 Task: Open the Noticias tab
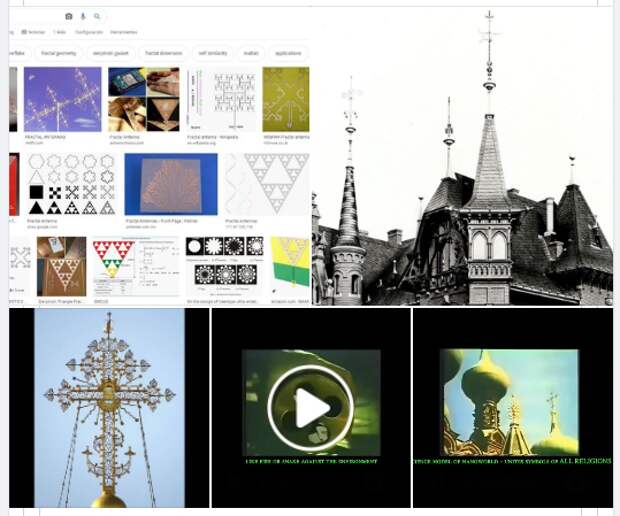tap(33, 32)
